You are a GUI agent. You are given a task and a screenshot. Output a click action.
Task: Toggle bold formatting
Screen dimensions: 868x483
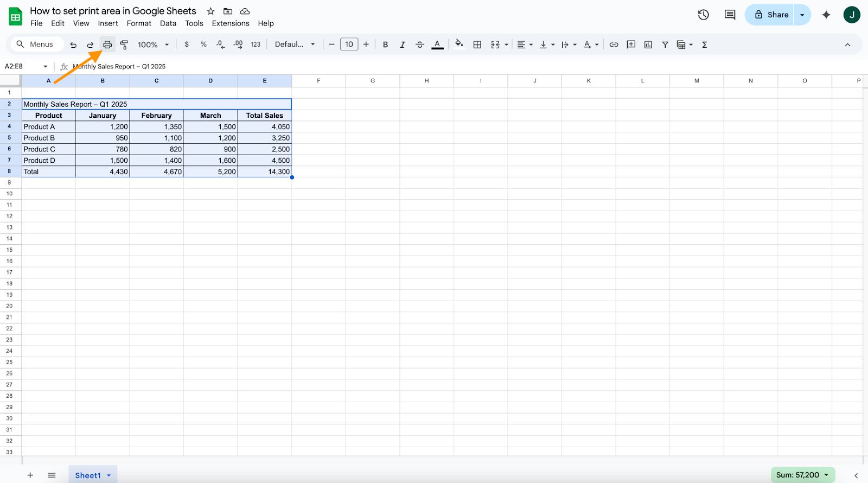[385, 45]
